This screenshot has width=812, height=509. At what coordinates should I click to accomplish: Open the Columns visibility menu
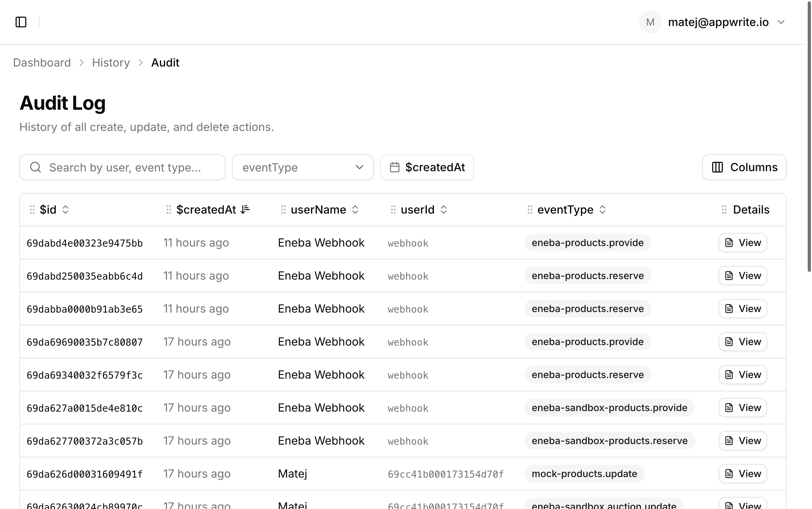click(x=744, y=167)
